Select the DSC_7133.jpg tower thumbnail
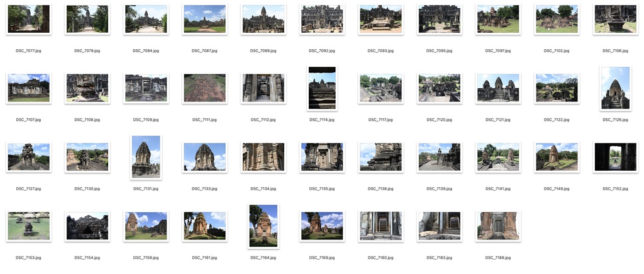 (204, 157)
